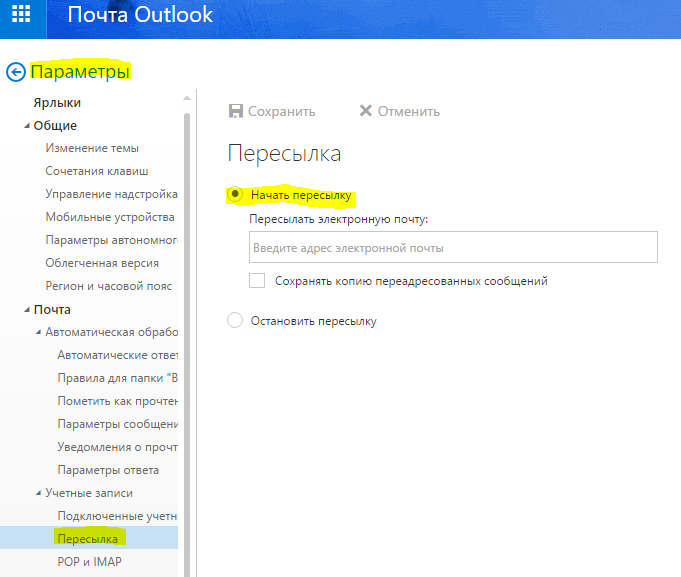The width and height of the screenshot is (681, 577).
Task: Open Автоматические ответы settings
Action: [118, 355]
